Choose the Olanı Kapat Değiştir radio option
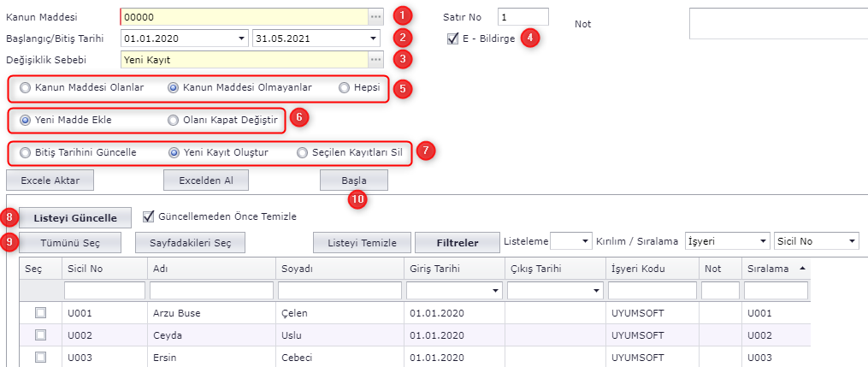 [174, 120]
